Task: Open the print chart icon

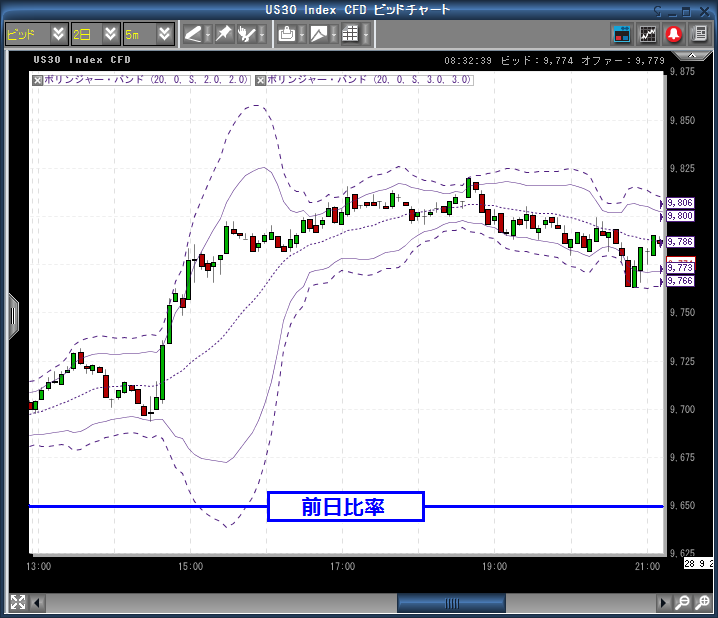Action: [287, 34]
